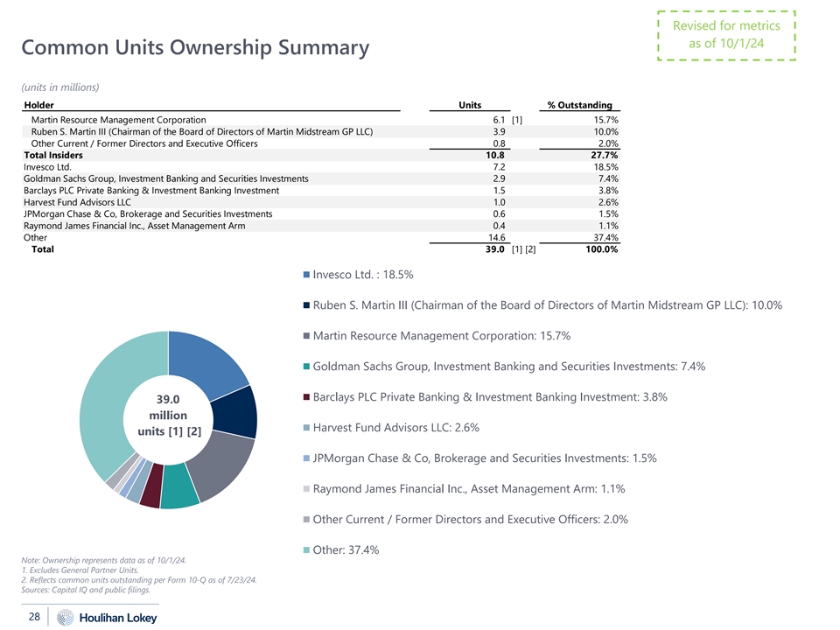The width and height of the screenshot is (840, 630).
Task: Select the Goldman Sachs Group legend swatch
Action: coord(305,367)
